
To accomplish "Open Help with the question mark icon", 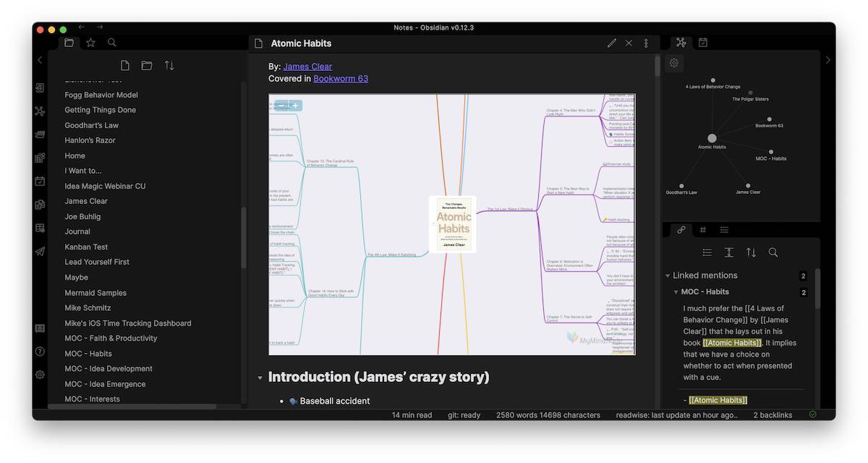I will [x=40, y=352].
